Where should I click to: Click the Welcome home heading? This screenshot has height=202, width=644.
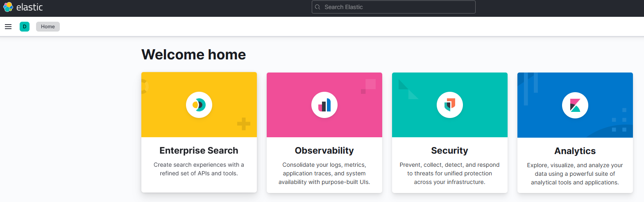(194, 54)
